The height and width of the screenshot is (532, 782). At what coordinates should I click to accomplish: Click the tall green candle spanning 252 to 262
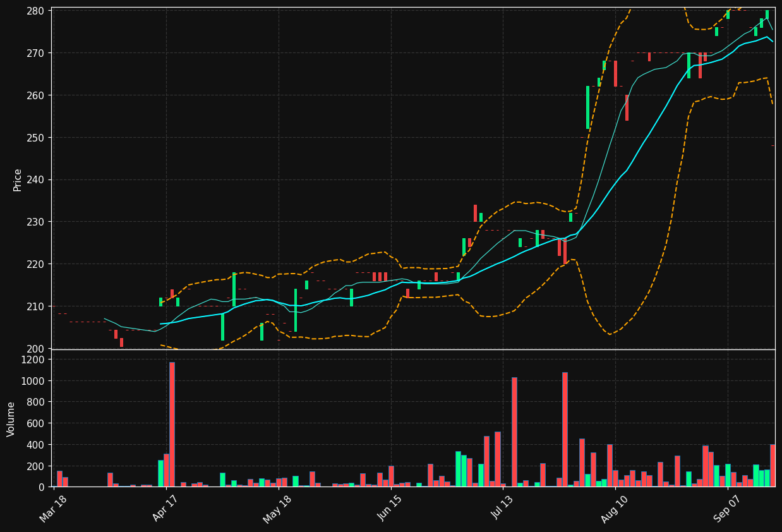click(587, 107)
